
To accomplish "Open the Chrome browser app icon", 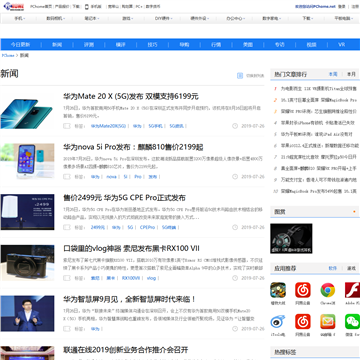I will click(328, 290).
